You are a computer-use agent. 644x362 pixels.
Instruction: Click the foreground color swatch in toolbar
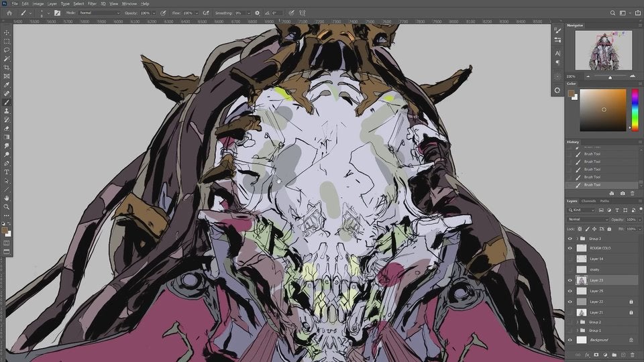[x=5, y=231]
